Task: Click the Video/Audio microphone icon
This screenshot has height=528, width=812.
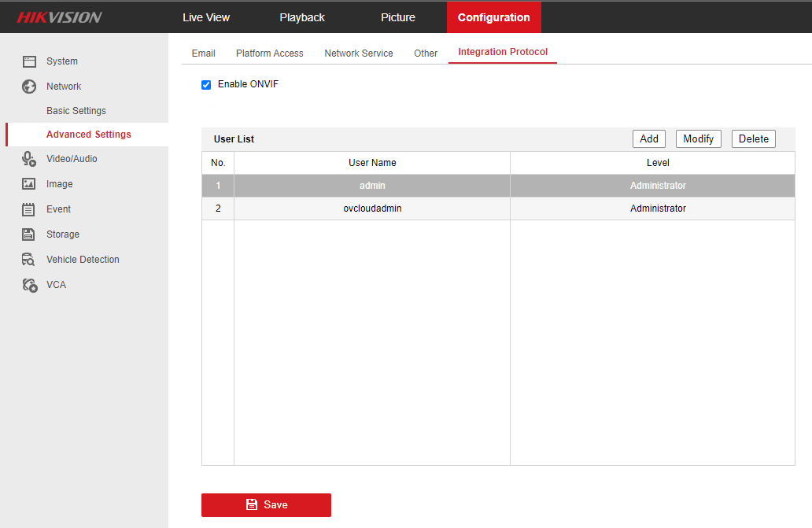Action: 29,159
